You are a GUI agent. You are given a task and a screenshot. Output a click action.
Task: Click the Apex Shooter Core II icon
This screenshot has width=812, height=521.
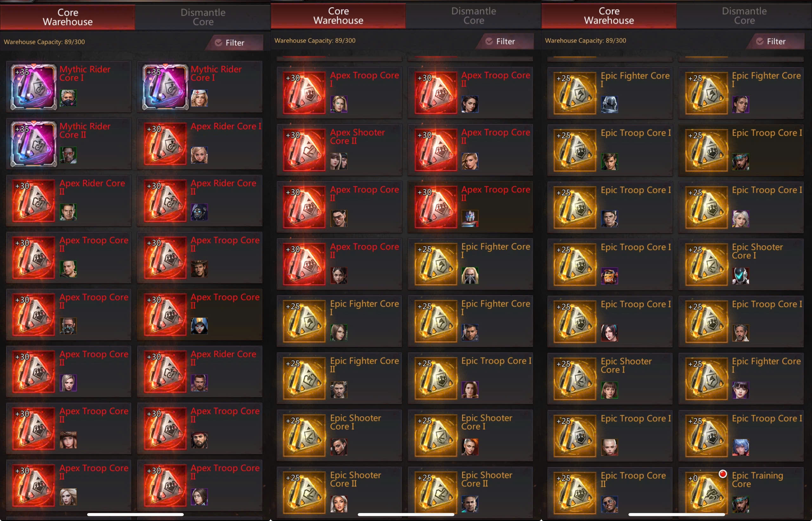tap(304, 150)
